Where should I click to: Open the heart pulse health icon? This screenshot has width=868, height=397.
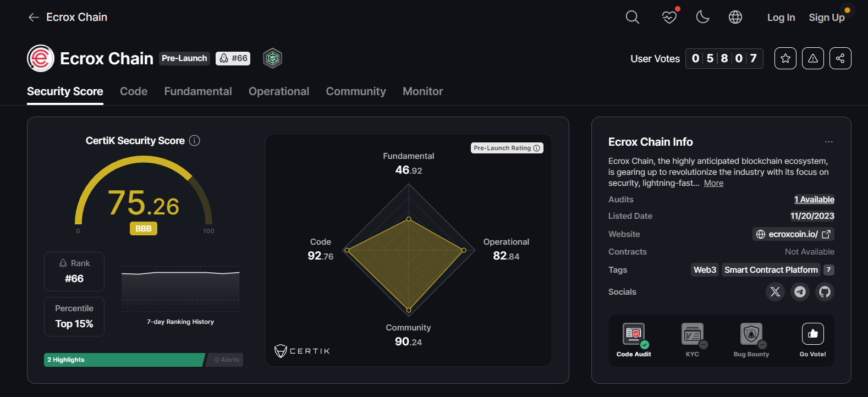[x=669, y=18]
